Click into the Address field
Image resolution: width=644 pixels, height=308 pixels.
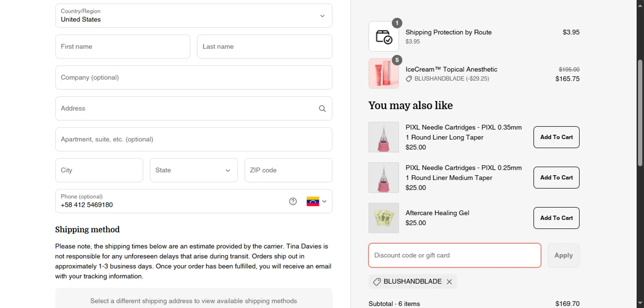click(194, 108)
